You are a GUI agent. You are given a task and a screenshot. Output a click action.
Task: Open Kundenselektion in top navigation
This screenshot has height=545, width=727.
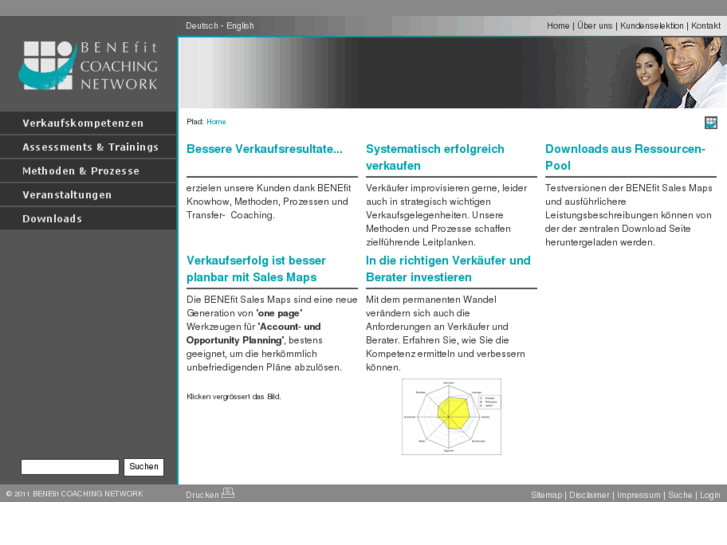click(651, 26)
